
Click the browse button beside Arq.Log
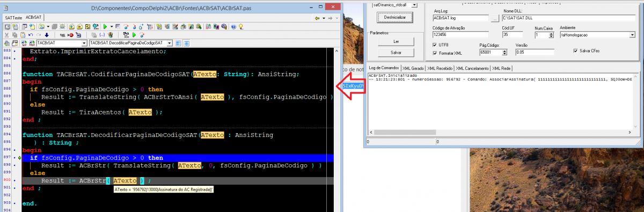[x=495, y=18]
